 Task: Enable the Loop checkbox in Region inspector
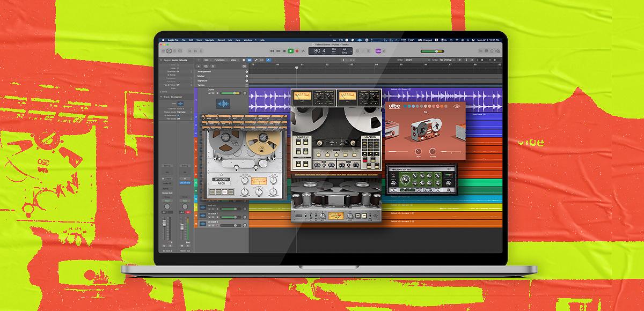pos(178,68)
